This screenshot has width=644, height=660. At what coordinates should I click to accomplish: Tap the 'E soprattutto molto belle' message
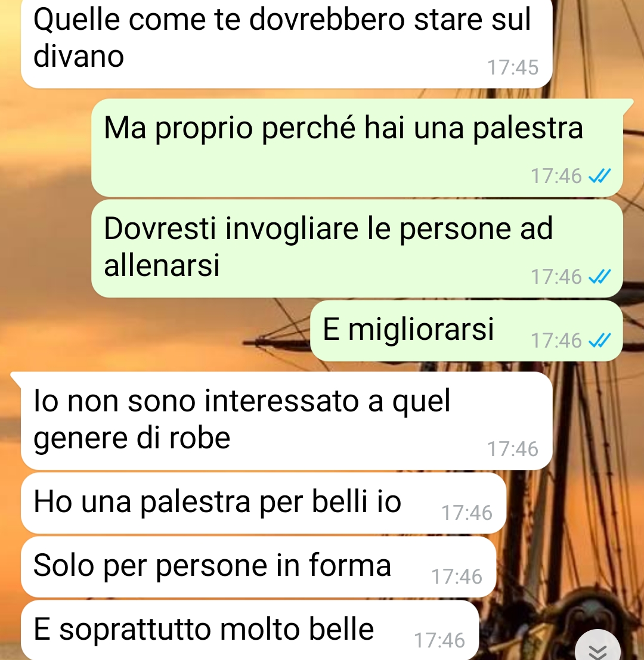(x=250, y=630)
